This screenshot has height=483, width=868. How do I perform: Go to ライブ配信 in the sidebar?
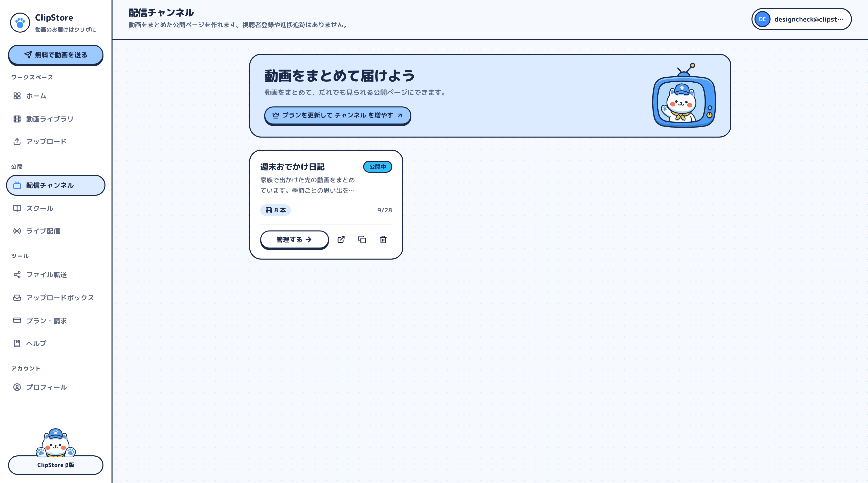click(x=56, y=231)
